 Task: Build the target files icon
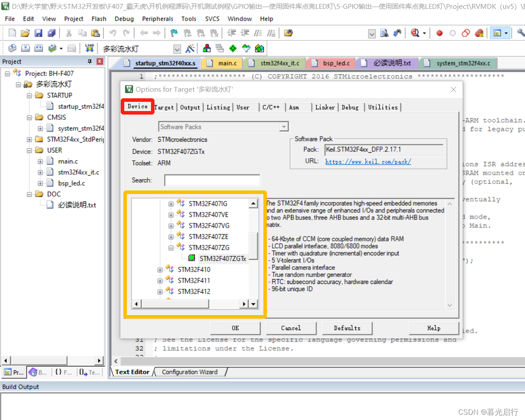pyautogui.click(x=25, y=49)
